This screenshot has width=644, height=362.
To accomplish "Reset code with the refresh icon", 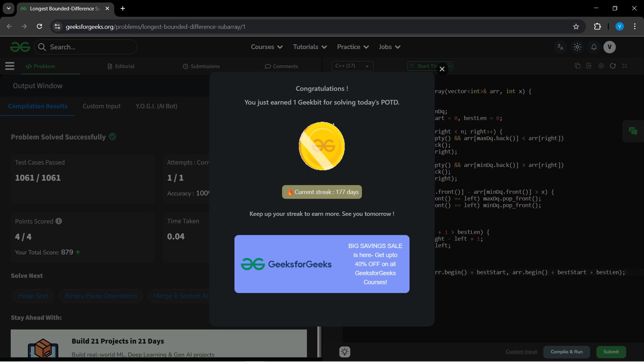I will (612, 66).
